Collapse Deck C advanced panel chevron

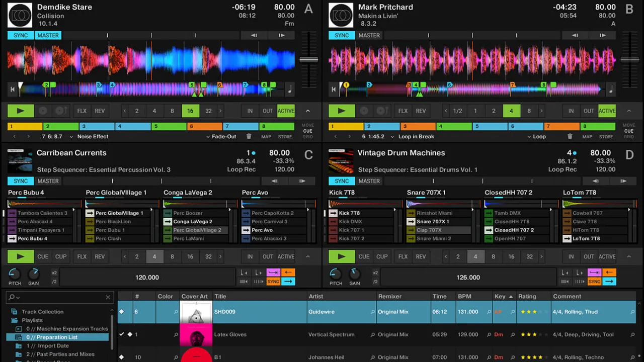pos(308,256)
